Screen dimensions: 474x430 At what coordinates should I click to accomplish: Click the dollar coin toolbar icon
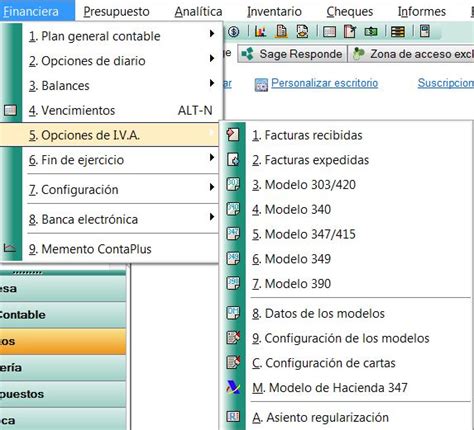[234, 32]
